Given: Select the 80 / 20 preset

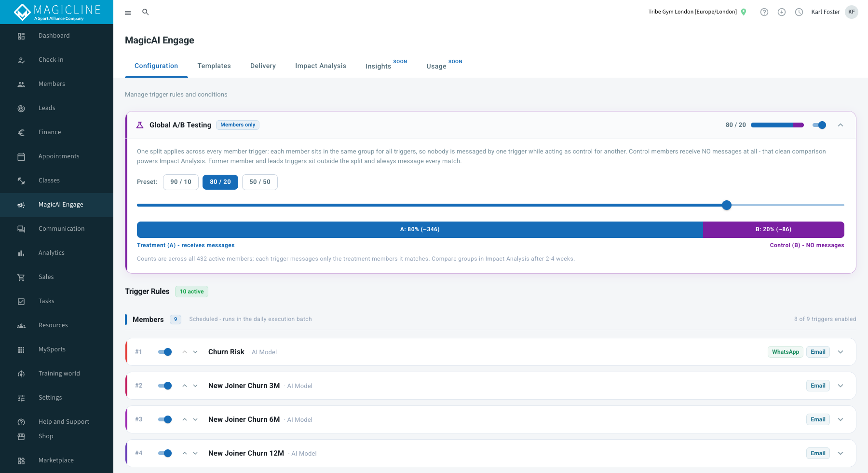Looking at the screenshot, I should 220,182.
